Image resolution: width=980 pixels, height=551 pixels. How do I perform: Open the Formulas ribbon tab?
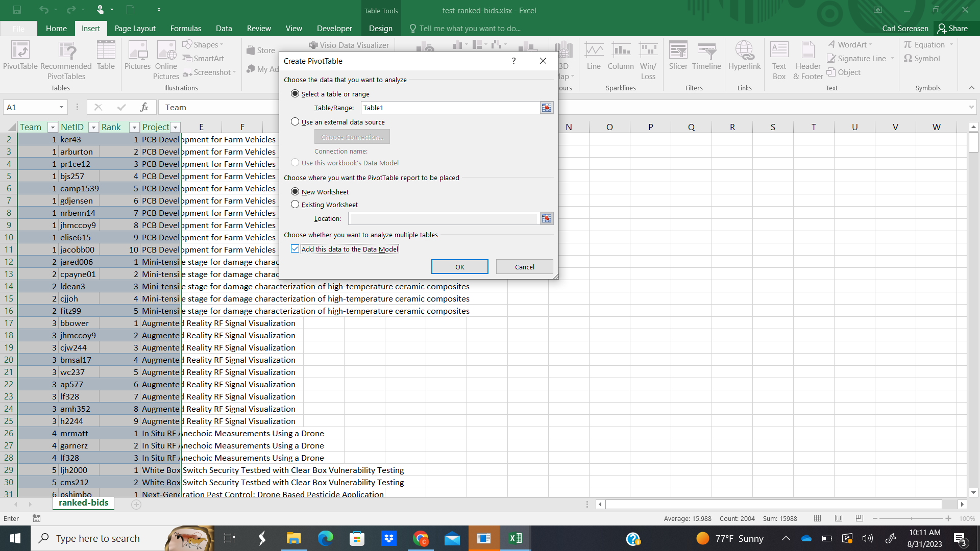(x=185, y=29)
